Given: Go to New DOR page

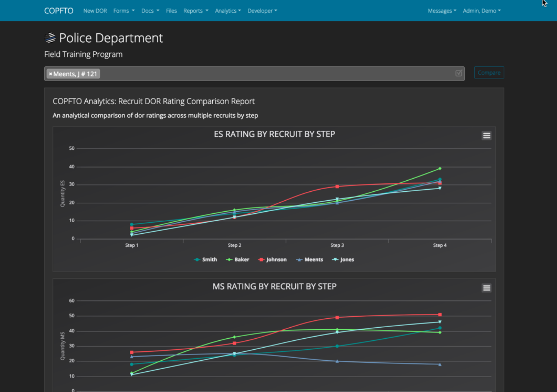Looking at the screenshot, I should [95, 11].
